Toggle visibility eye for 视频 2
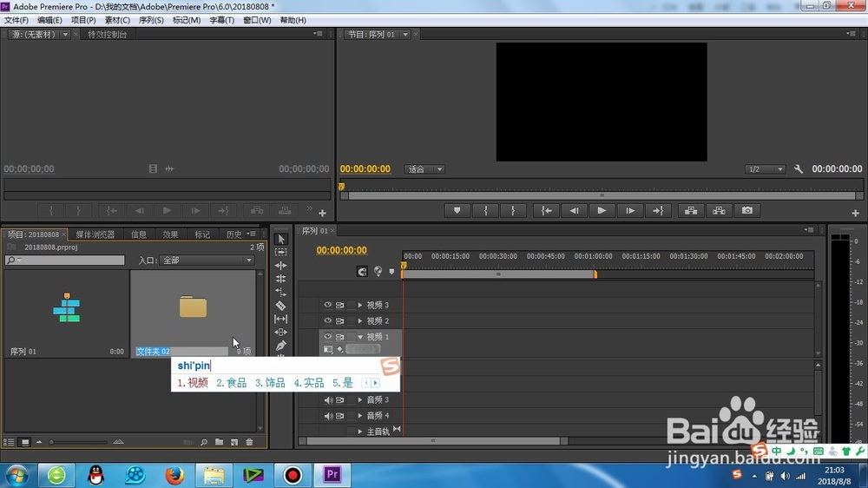This screenshot has height=488, width=868. 328,320
